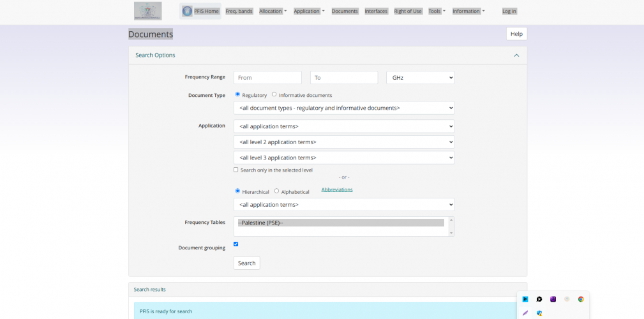Viewport: 644px width, 319px height.
Task: Click the blue paper-plane tray icon
Action: (x=525, y=299)
